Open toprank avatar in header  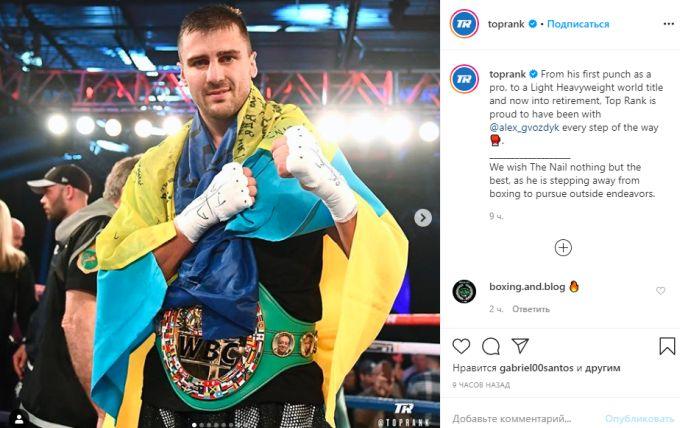[x=464, y=23]
